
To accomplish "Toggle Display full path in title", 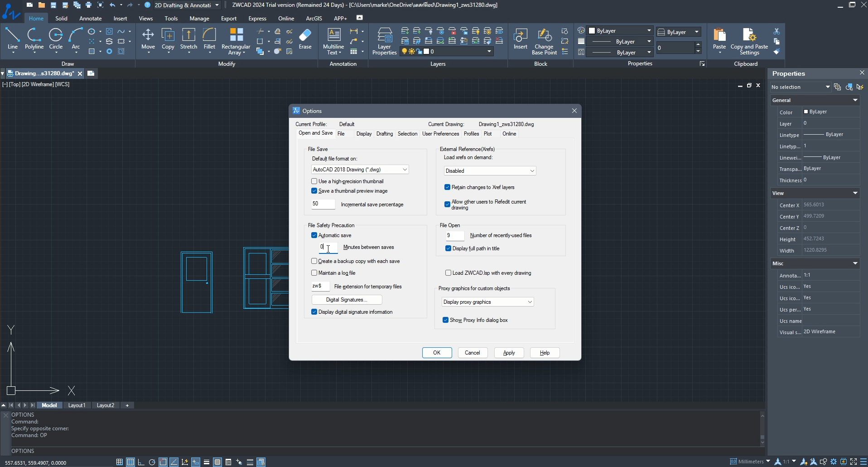I will pos(448,248).
